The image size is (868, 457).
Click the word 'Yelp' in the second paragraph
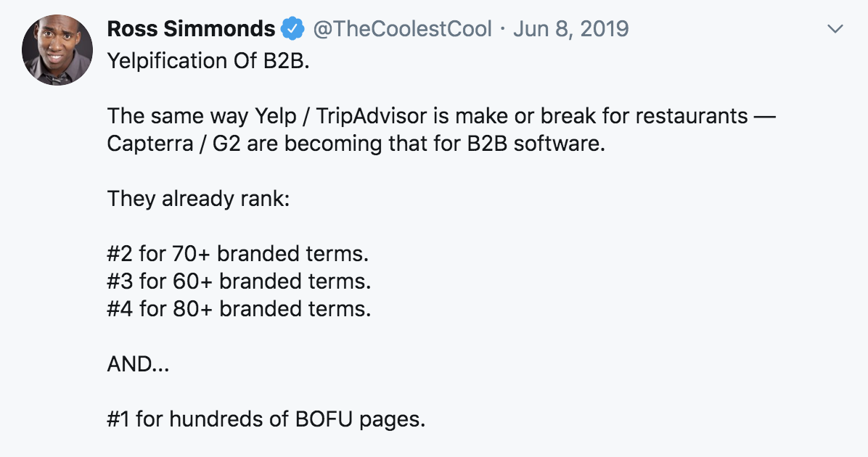[276, 116]
